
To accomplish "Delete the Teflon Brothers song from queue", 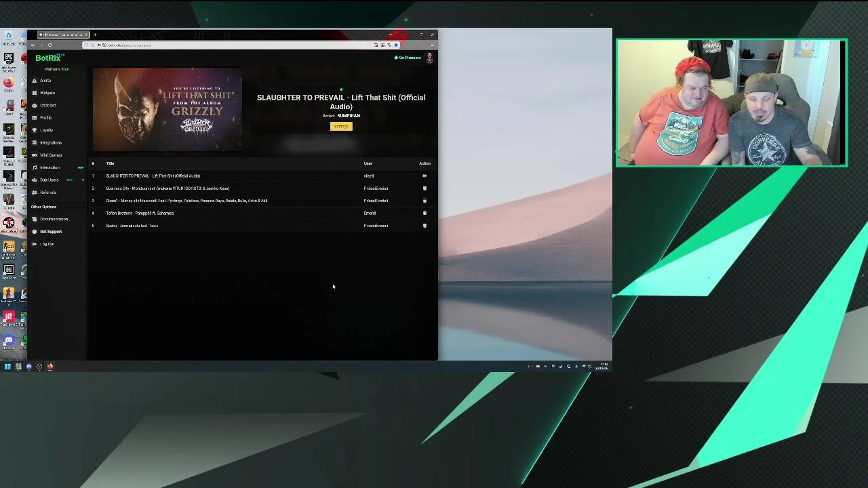I will coord(425,213).
